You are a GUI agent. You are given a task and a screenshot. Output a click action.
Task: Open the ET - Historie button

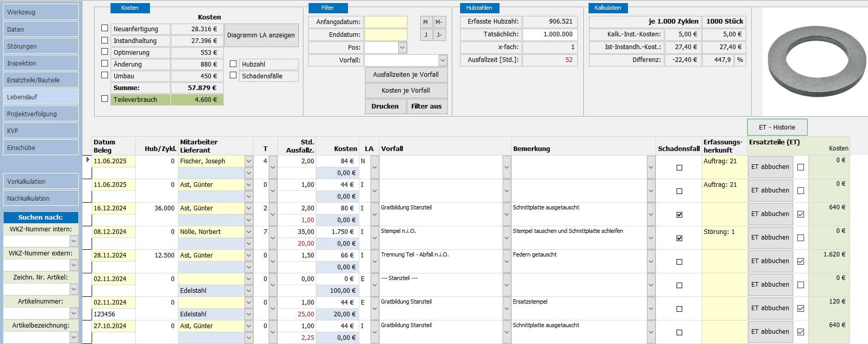click(x=777, y=127)
